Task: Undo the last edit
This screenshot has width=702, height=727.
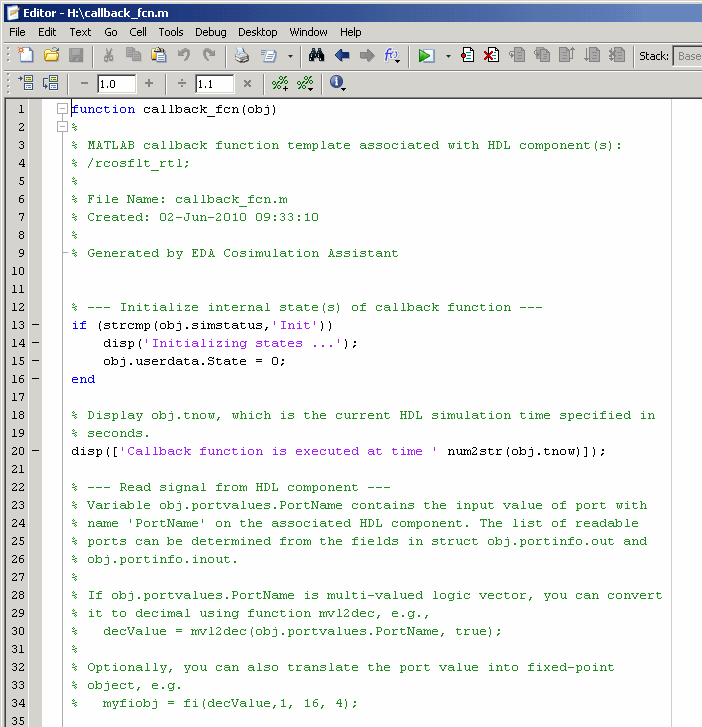Action: pos(184,56)
